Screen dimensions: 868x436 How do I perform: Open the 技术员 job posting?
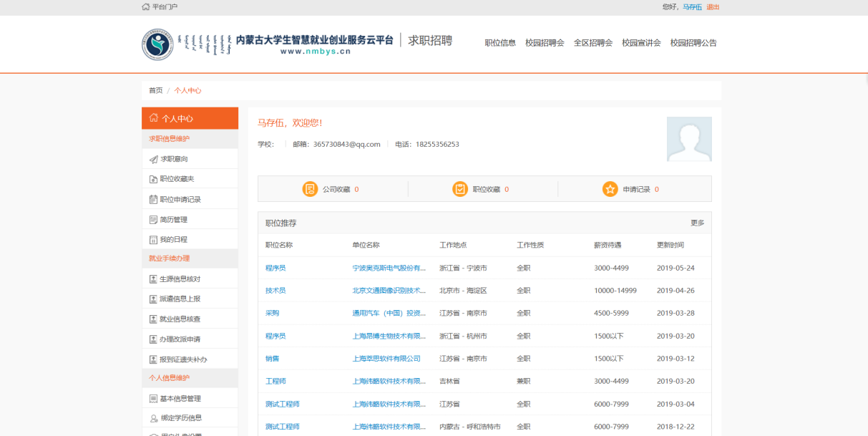coord(275,291)
